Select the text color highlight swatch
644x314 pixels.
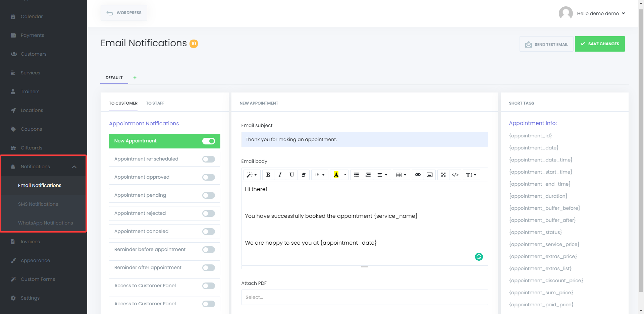[336, 175]
